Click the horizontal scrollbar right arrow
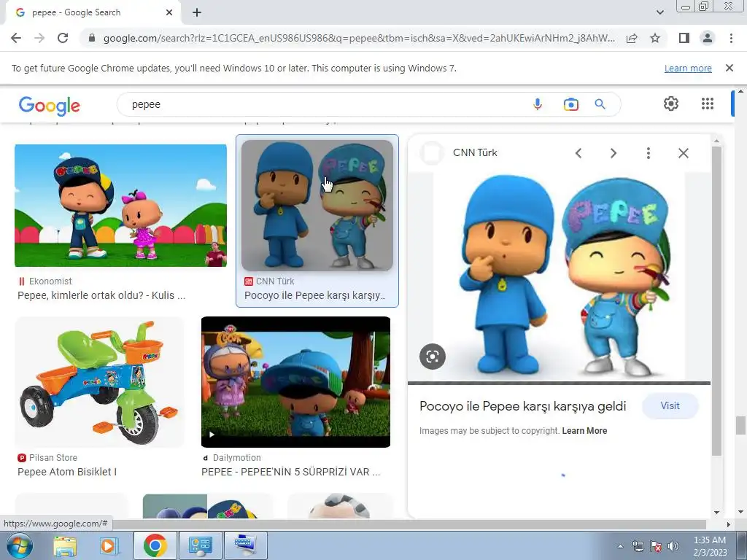This screenshot has width=747, height=560. 728,524
